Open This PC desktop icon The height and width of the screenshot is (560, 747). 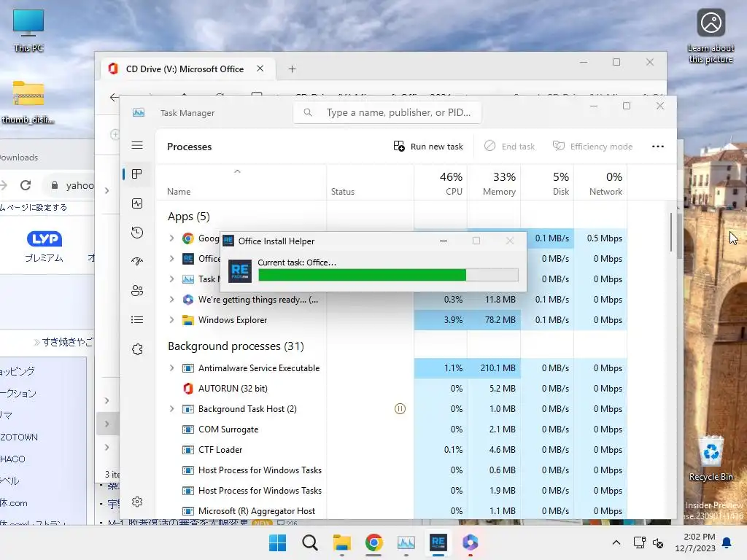(28, 29)
